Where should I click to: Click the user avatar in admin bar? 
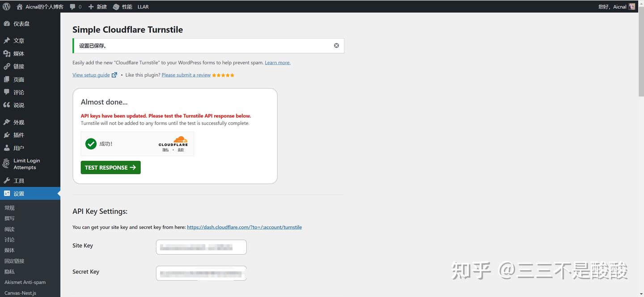(632, 7)
